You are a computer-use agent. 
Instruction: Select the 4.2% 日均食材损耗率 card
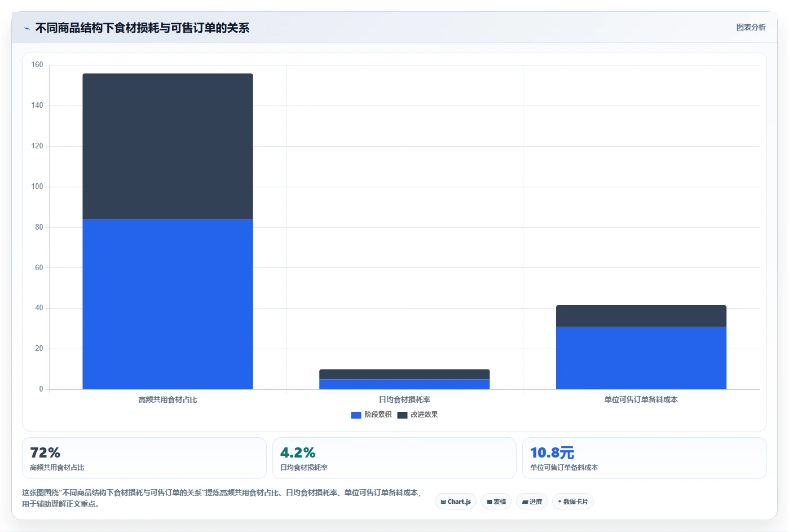point(394,458)
